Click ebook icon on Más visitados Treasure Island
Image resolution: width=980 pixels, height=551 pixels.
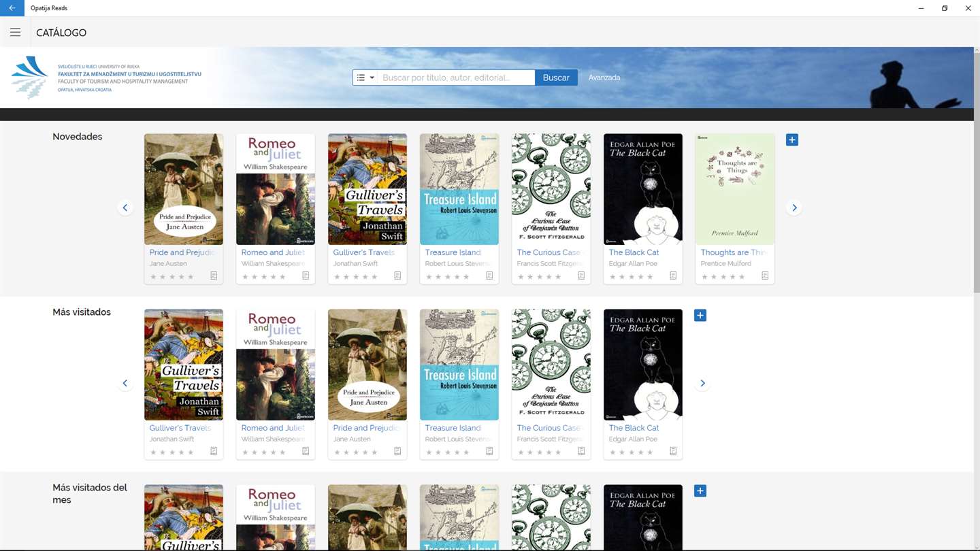tap(489, 451)
